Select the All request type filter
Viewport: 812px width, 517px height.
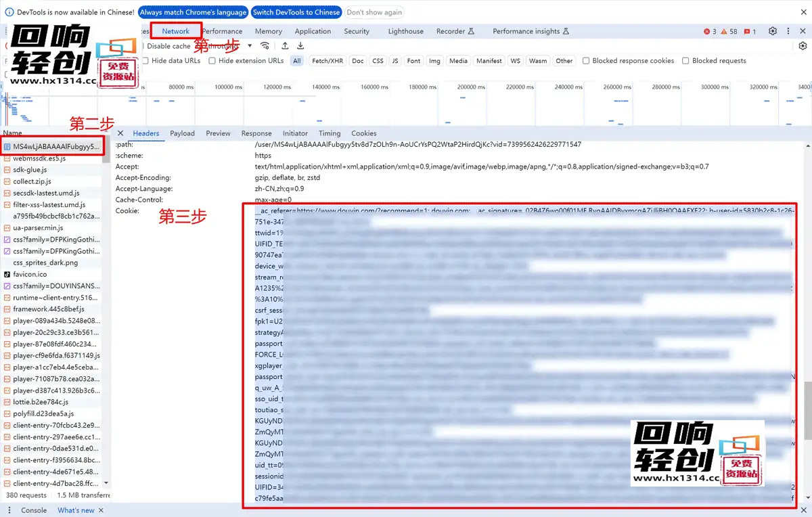(296, 61)
